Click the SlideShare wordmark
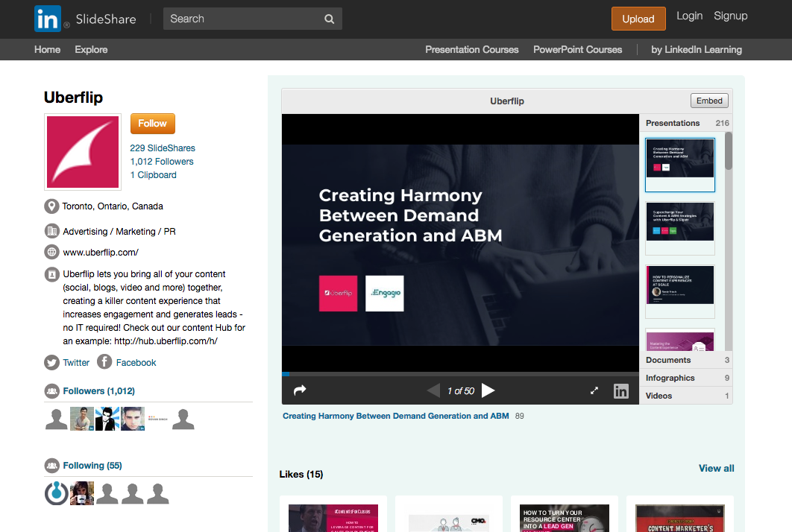This screenshot has width=792, height=532. coord(106,19)
